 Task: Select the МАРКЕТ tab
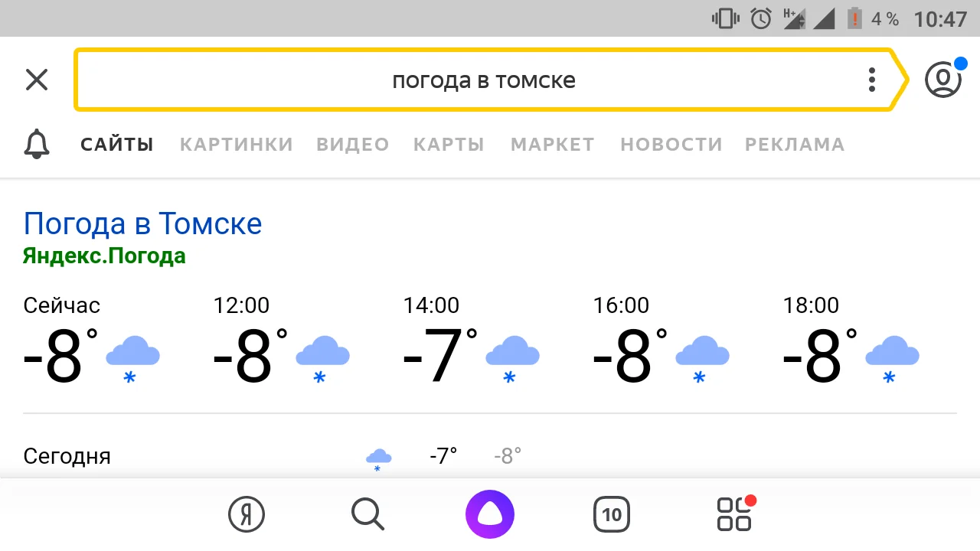click(x=552, y=144)
